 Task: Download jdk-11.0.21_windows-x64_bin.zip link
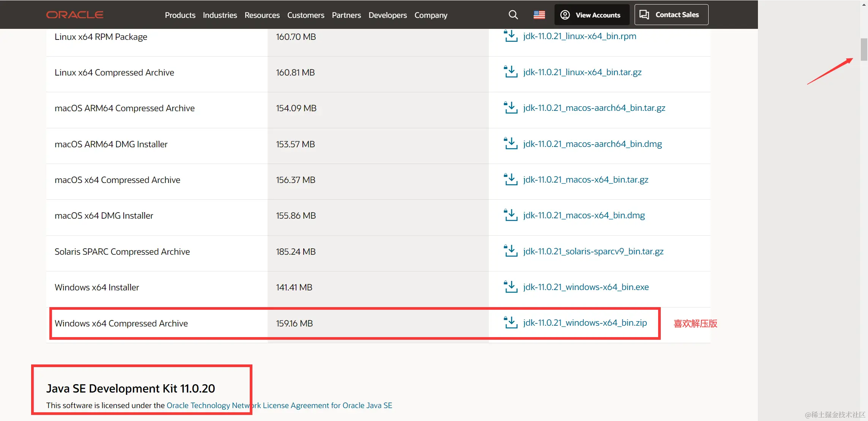tap(585, 323)
